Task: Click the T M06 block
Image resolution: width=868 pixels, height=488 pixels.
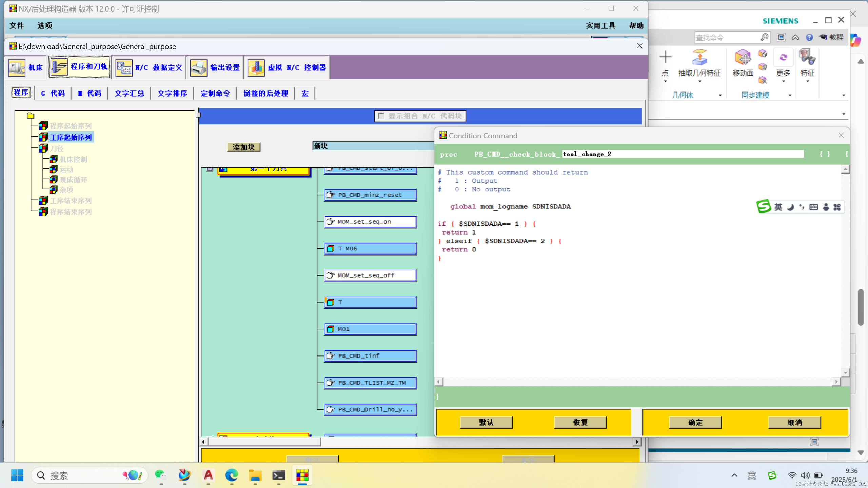Action: 370,248
